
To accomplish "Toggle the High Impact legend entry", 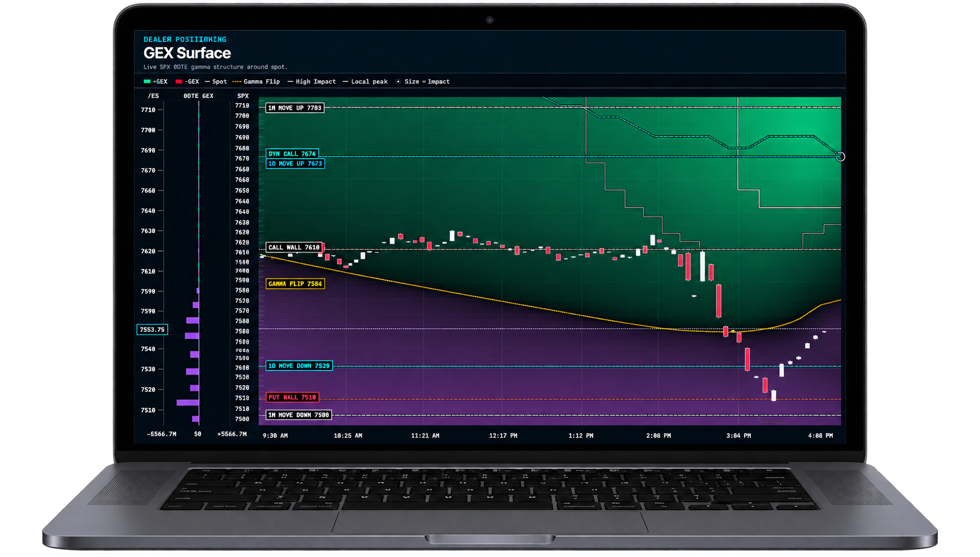I will [312, 82].
